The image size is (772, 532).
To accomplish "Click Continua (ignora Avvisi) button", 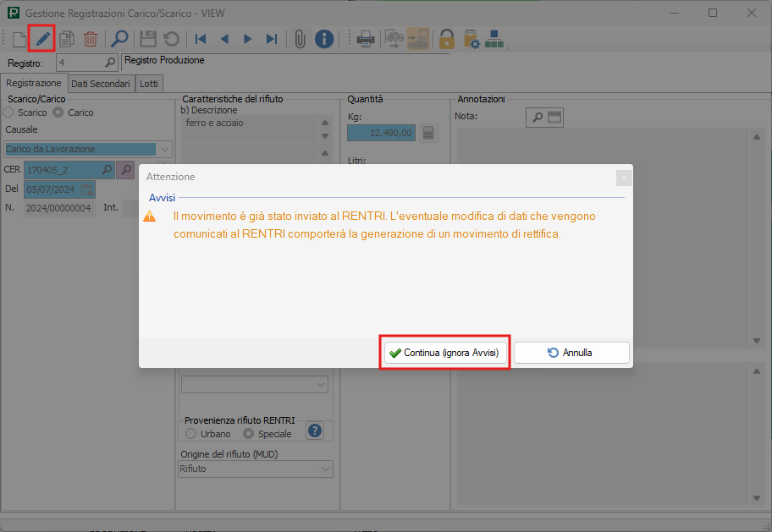I will click(444, 353).
